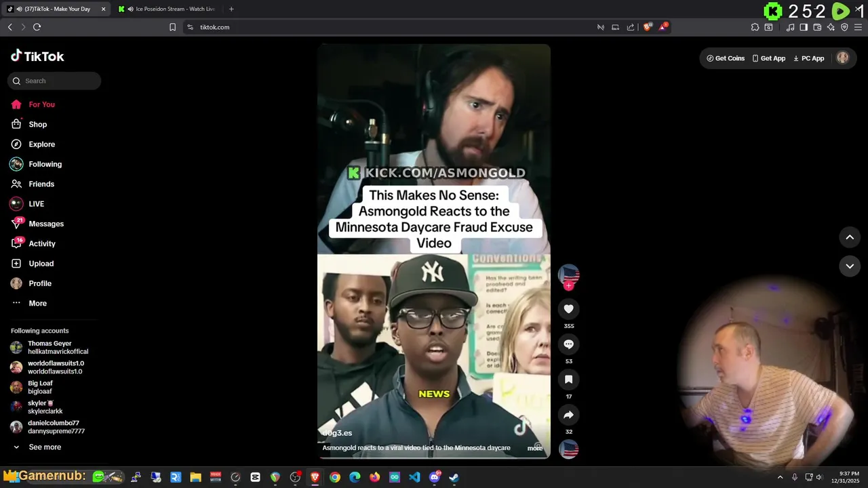Image resolution: width=868 pixels, height=488 pixels.
Task: Expand video caption with more link
Action: click(535, 448)
